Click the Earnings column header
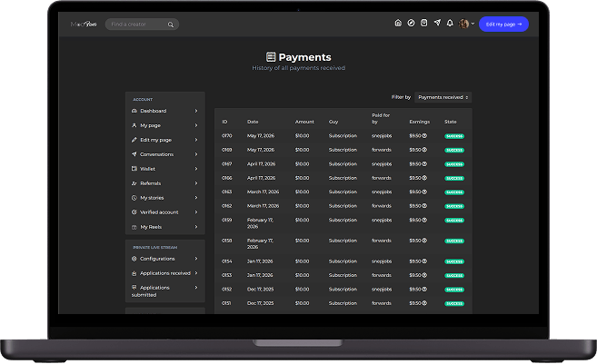The height and width of the screenshot is (364, 597). click(x=419, y=122)
